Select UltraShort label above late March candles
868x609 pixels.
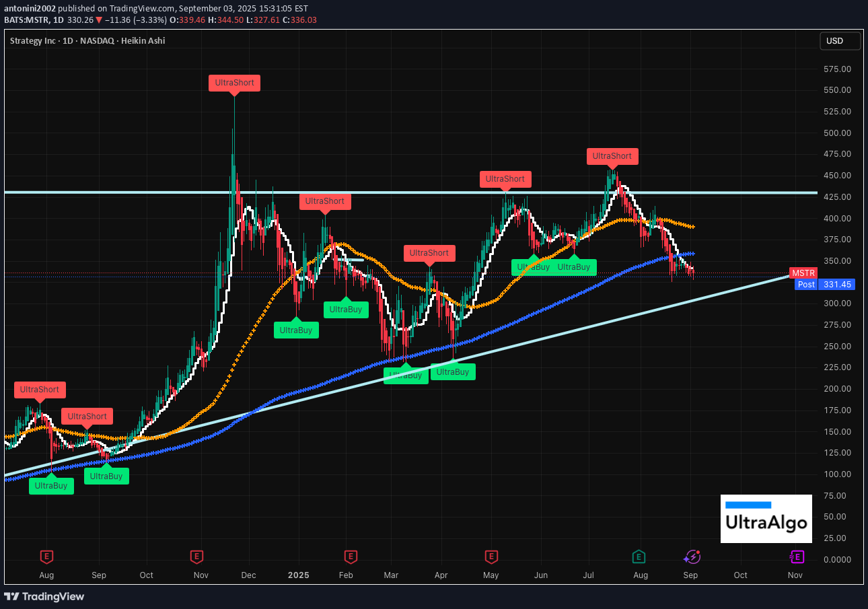pos(429,253)
